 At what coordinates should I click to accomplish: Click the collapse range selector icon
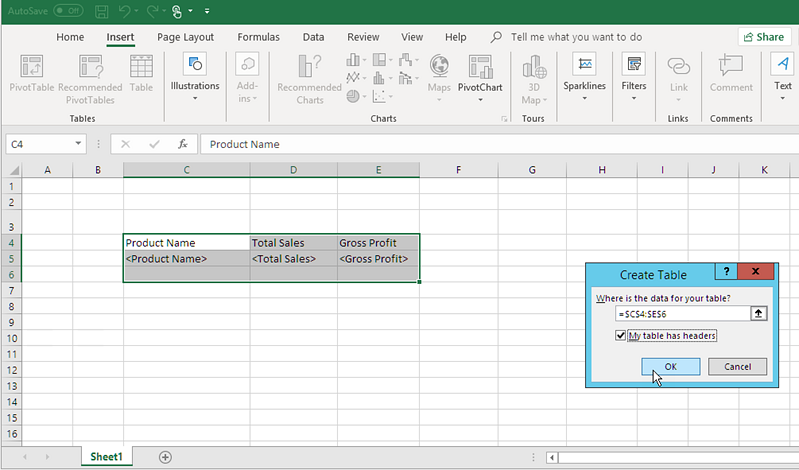[758, 313]
